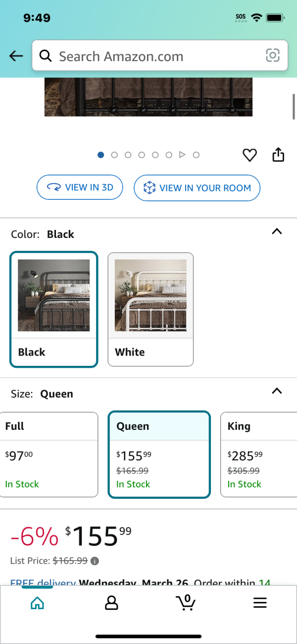Tap the View in 3D button
Viewport: 297px width, 644px height.
click(80, 187)
